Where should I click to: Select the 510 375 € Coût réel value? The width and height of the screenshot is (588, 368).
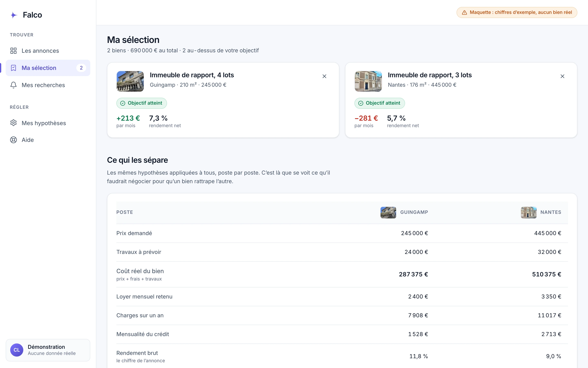[547, 274]
